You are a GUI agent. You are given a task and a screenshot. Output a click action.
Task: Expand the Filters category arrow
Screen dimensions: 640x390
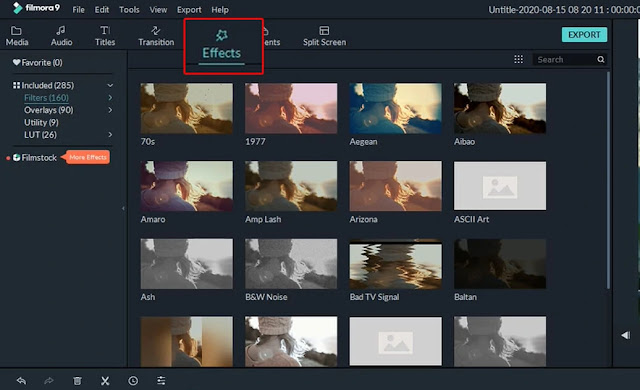click(110, 98)
